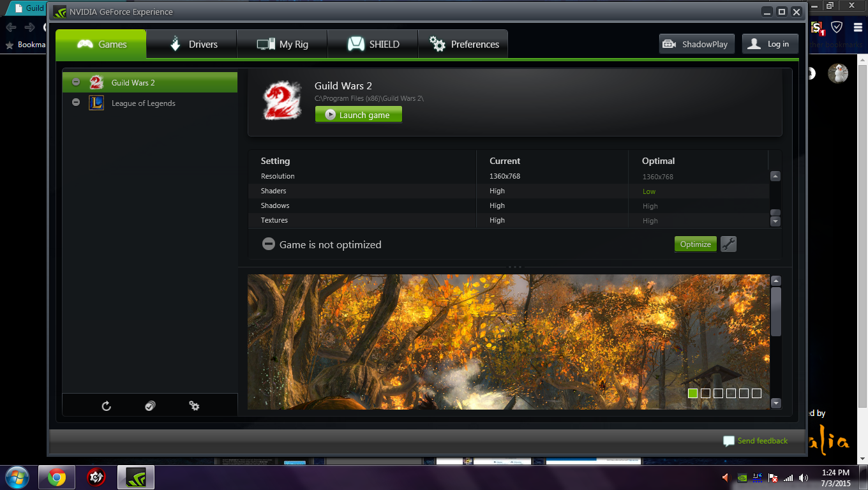Image resolution: width=868 pixels, height=490 pixels.
Task: Click the screenshot panel scrollbar thumb
Action: (776, 311)
